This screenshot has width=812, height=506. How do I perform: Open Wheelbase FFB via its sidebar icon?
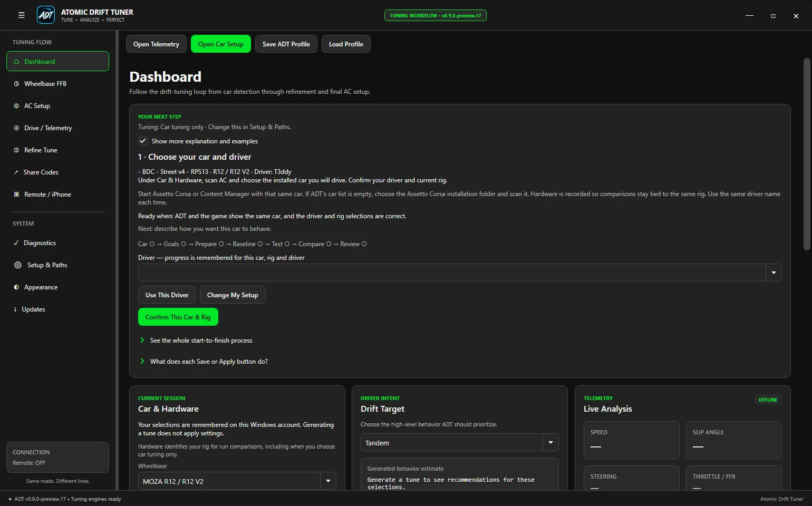(x=16, y=84)
